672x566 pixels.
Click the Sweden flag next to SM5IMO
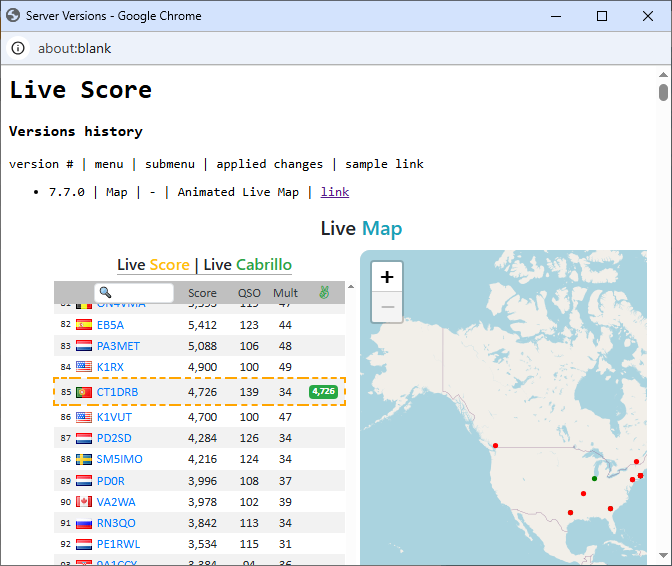[84, 459]
